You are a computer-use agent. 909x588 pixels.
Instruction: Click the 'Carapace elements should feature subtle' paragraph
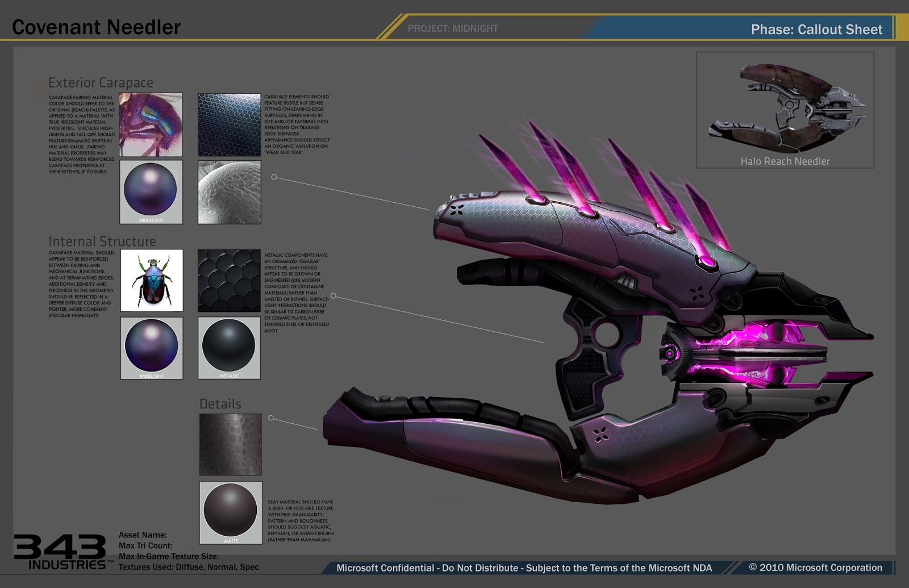click(297, 124)
